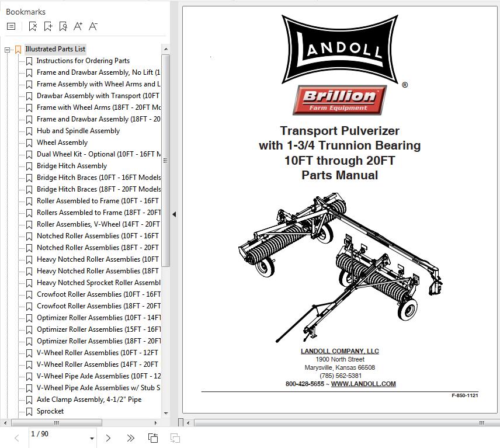
Task: Open the bookmarks options menu icon
Action: coord(11,26)
